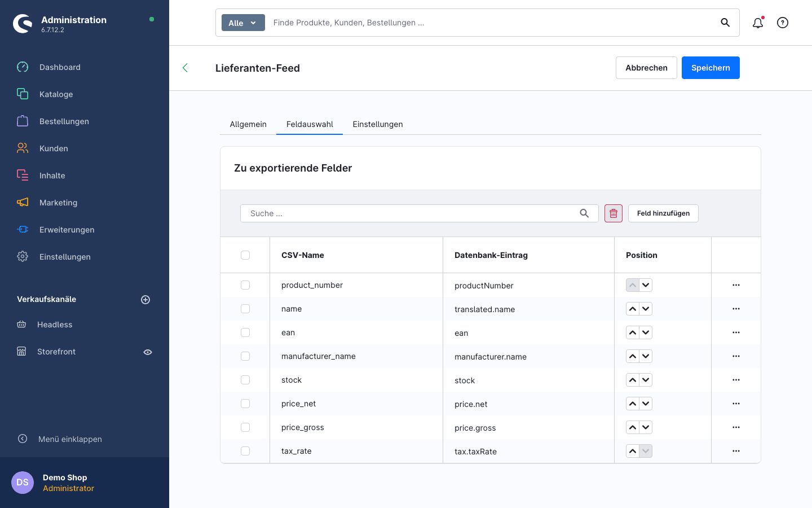Check the tax_rate checkbox
The image size is (812, 508).
[245, 451]
